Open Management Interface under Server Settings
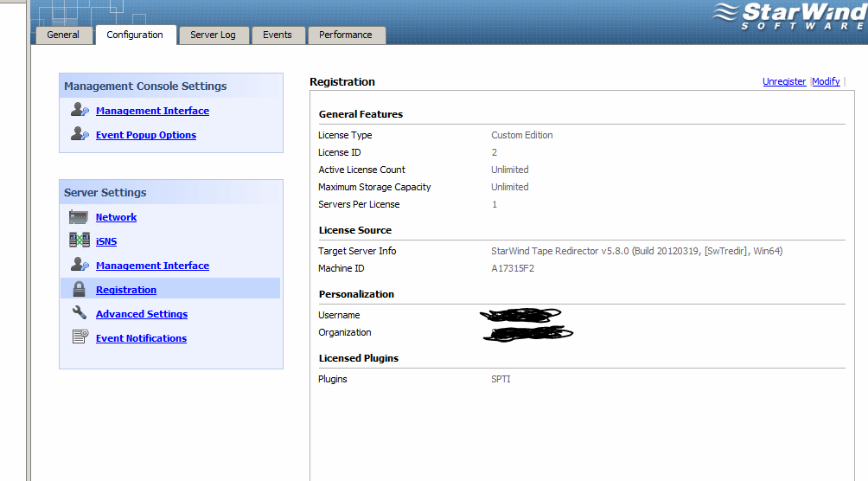The width and height of the screenshot is (868, 481). click(x=152, y=266)
